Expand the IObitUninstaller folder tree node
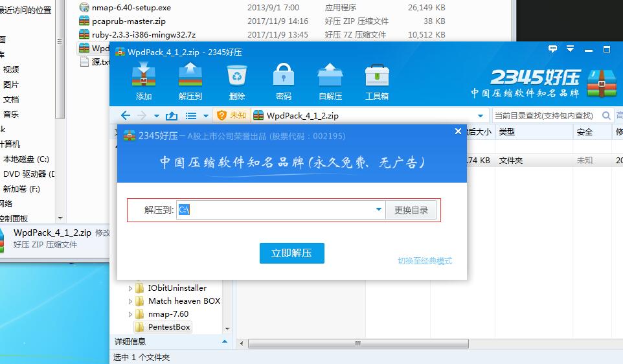 [131, 288]
